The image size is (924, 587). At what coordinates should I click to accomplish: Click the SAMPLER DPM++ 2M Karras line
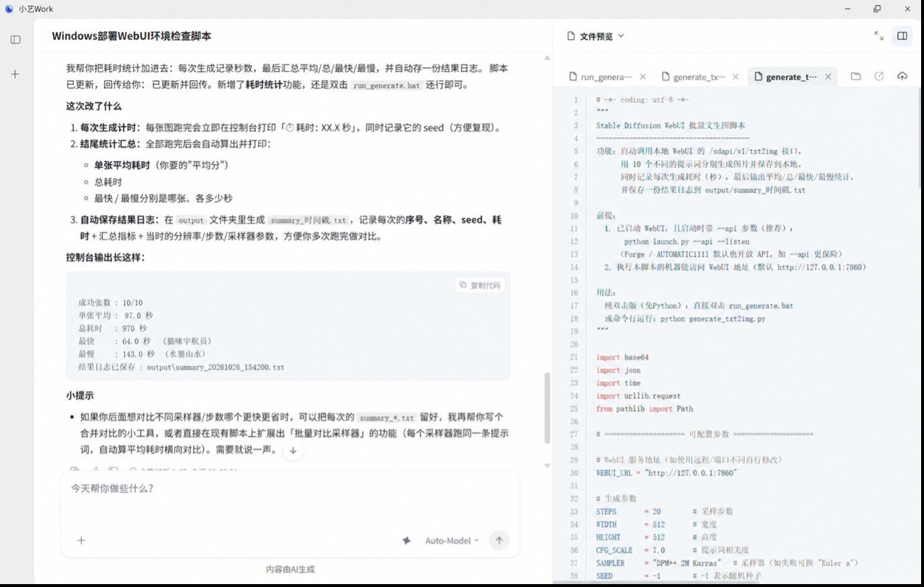point(727,563)
